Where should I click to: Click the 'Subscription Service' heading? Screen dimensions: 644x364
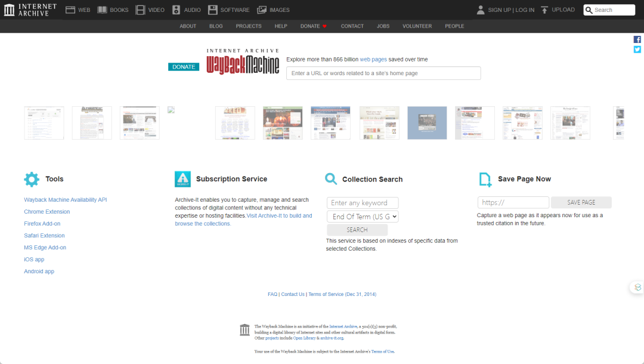coord(231,179)
